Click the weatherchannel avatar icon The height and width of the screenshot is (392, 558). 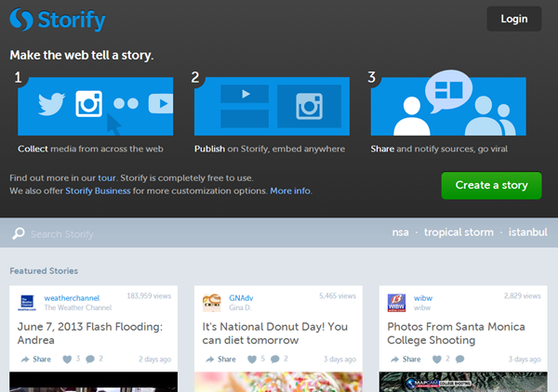coord(27,303)
